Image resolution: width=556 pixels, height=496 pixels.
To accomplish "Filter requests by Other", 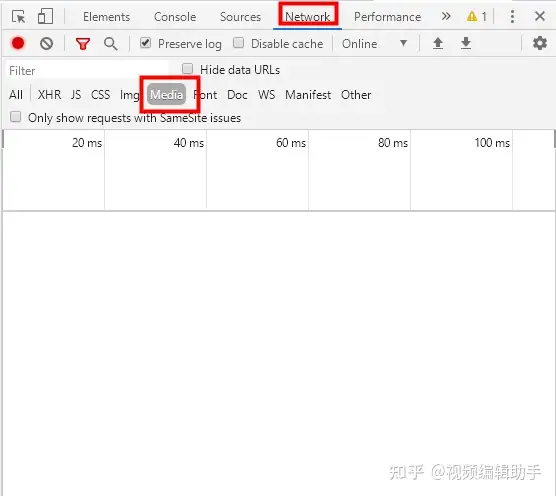I will (356, 95).
